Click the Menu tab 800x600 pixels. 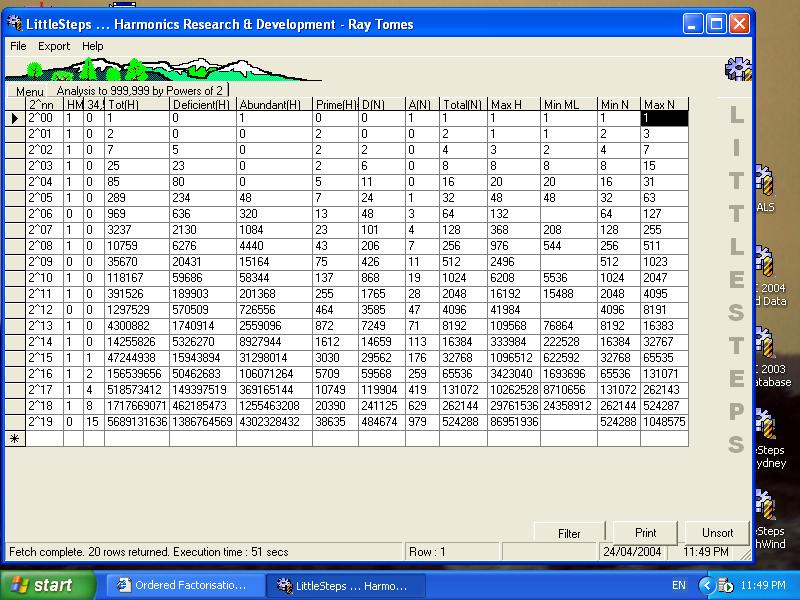29,90
